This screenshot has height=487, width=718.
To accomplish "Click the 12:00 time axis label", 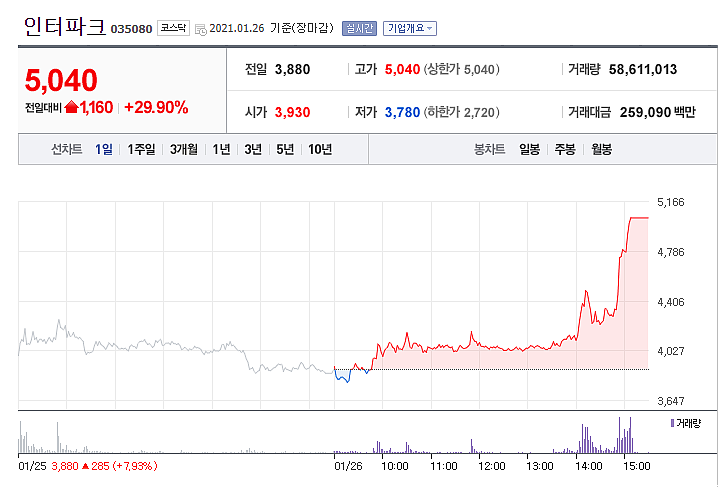I will (492, 466).
